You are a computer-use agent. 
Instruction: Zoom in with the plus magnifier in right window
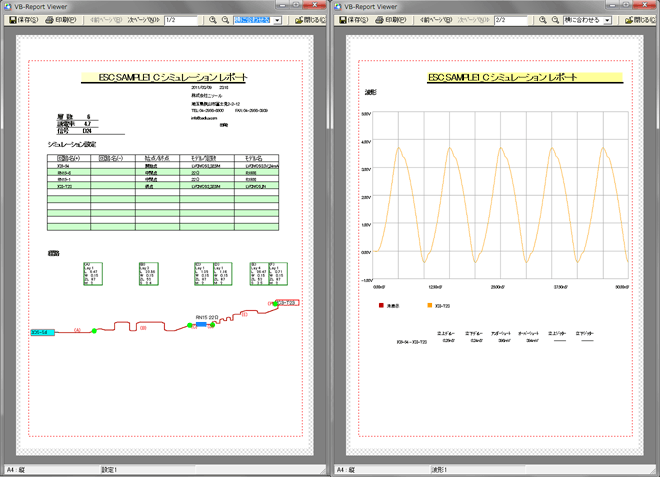pyautogui.click(x=543, y=20)
